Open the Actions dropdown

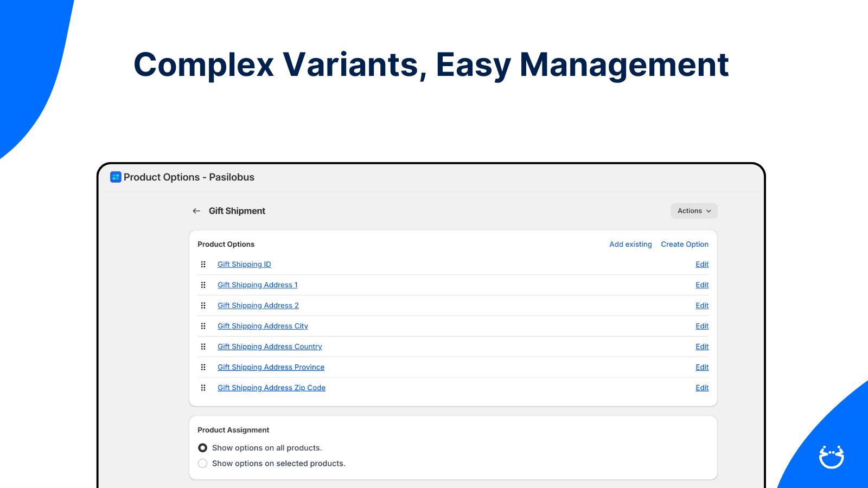pyautogui.click(x=694, y=211)
